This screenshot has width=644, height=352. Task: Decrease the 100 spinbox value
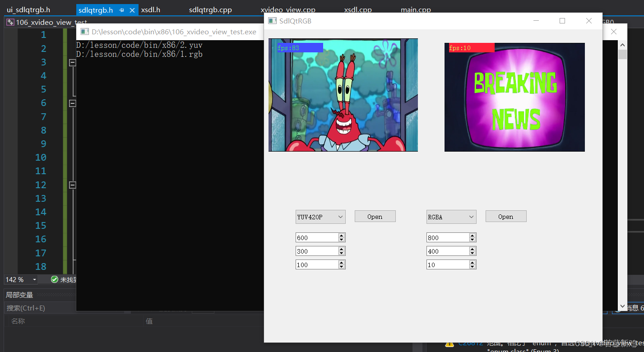[x=342, y=267]
